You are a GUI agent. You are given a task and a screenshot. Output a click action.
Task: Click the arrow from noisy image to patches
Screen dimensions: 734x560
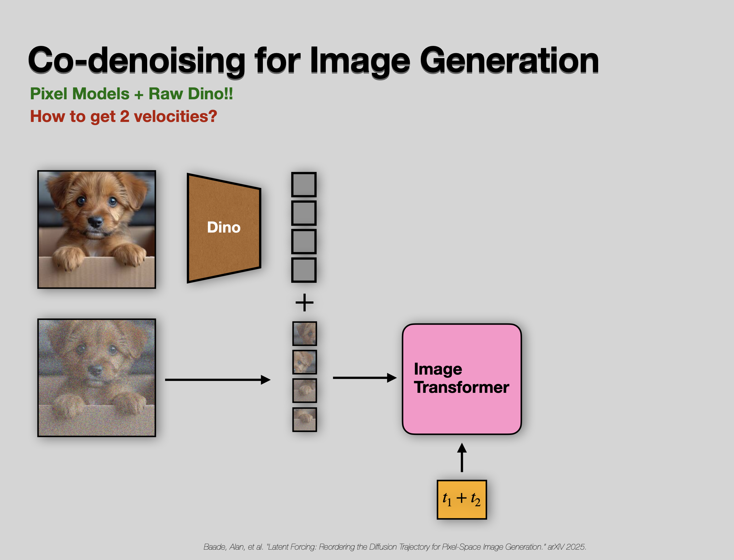coord(218,380)
